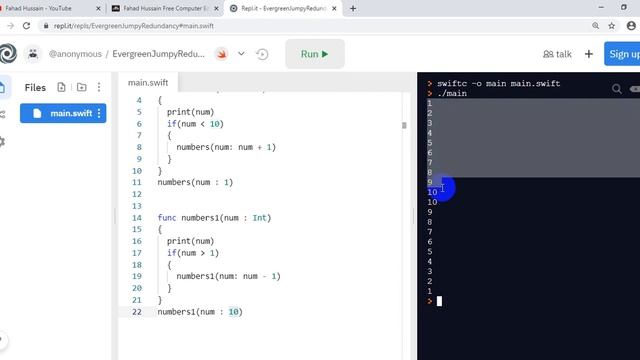Bookmark this page with star icon
The height and width of the screenshot is (360, 640).
pos(611,26)
